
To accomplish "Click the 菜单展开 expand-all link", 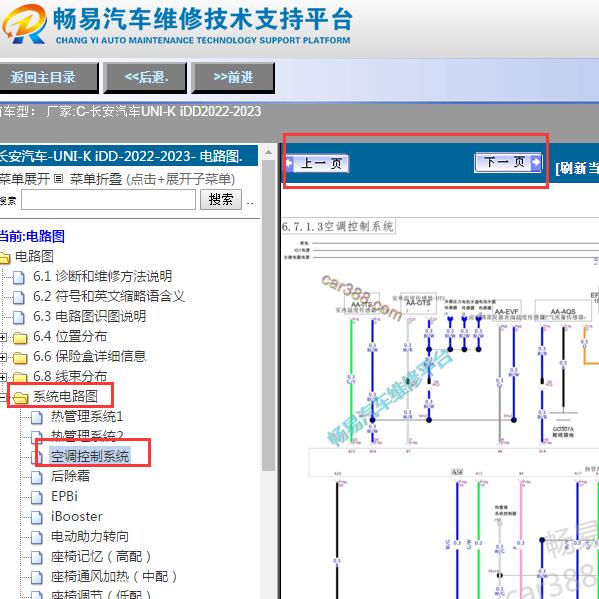I will coord(25,179).
